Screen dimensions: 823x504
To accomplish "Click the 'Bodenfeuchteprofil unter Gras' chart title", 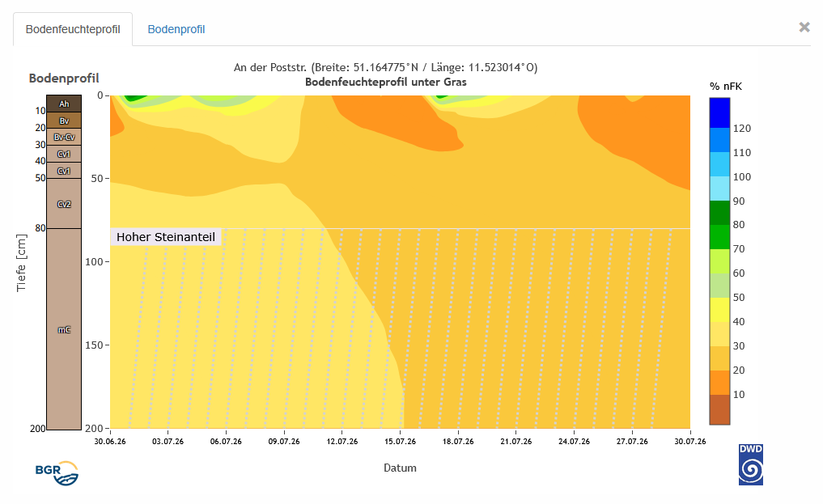I will point(386,82).
